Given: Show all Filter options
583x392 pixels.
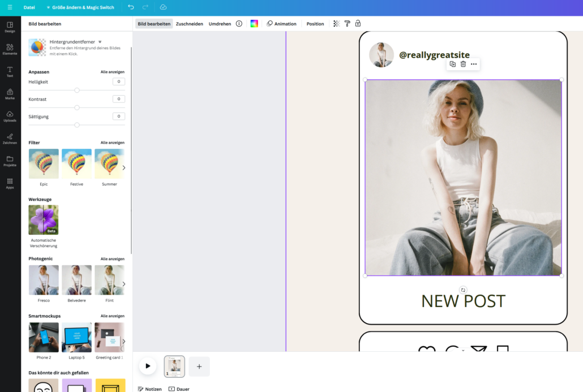Looking at the screenshot, I should coord(112,143).
